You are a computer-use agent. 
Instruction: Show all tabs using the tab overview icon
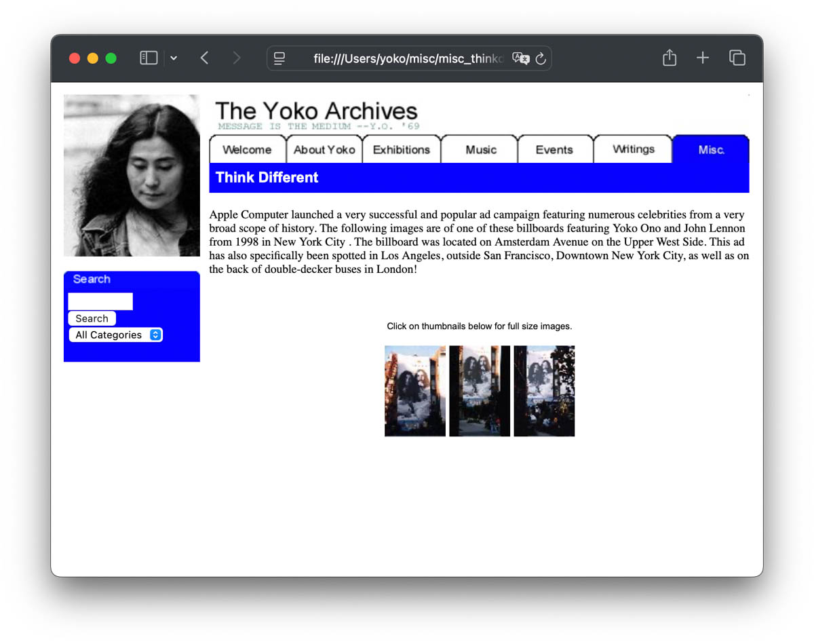point(737,58)
